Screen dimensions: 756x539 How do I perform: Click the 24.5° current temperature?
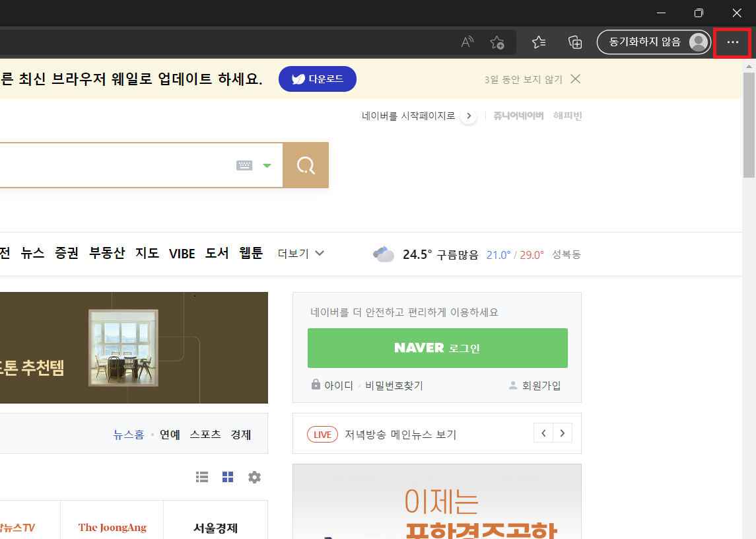pyautogui.click(x=417, y=254)
